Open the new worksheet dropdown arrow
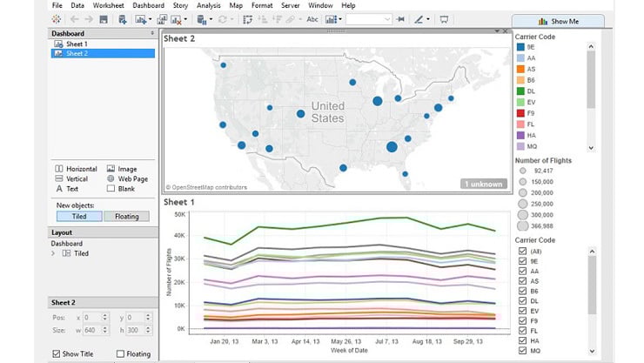 150,19
